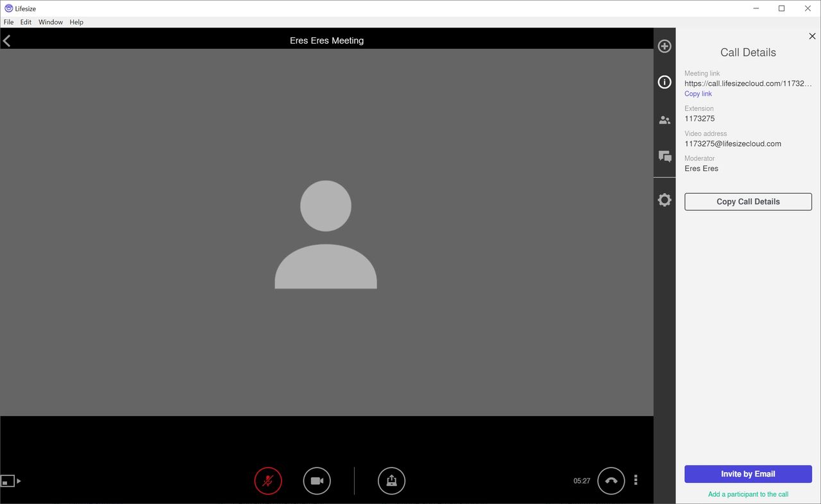The width and height of the screenshot is (821, 504).
Task: Maximize the Lifesize window
Action: pyautogui.click(x=781, y=8)
